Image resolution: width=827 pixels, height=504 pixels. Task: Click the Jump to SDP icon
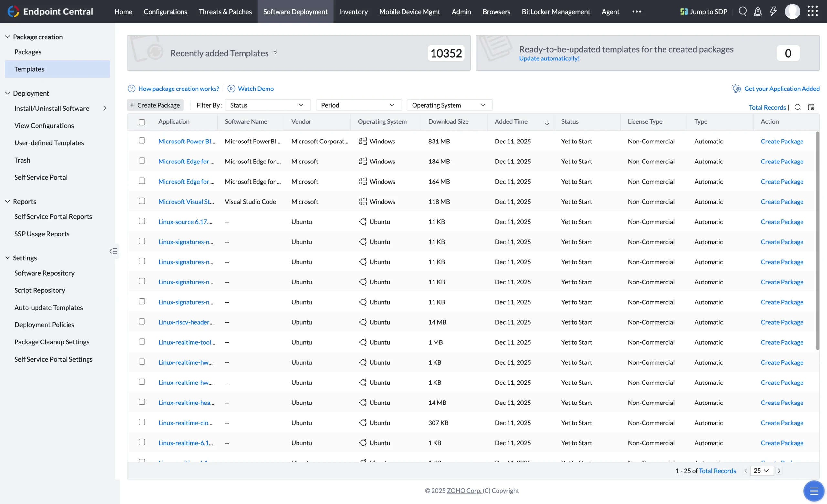tap(684, 11)
